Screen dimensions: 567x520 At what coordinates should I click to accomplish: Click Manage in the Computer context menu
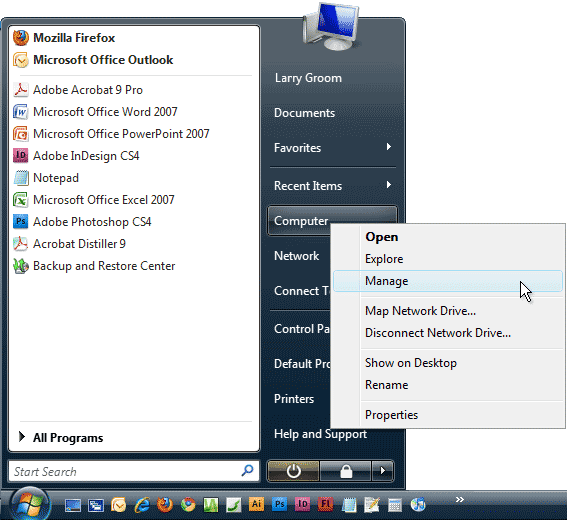[x=448, y=281]
